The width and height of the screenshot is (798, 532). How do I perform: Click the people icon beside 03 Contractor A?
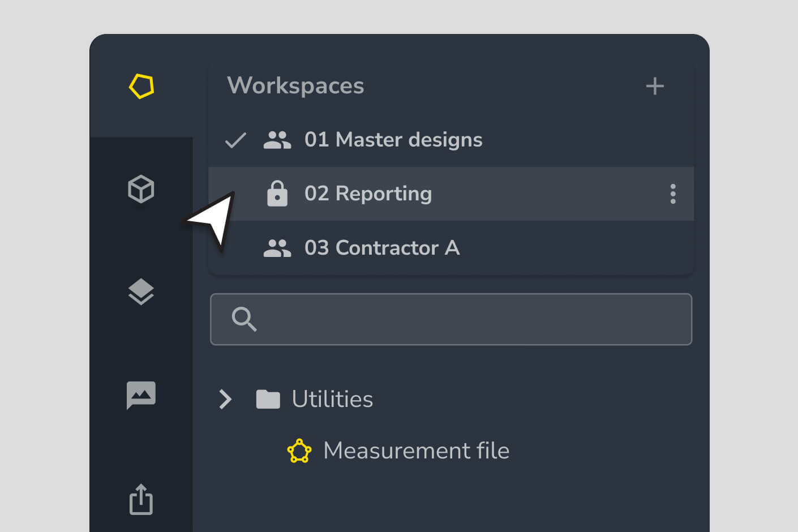[277, 247]
